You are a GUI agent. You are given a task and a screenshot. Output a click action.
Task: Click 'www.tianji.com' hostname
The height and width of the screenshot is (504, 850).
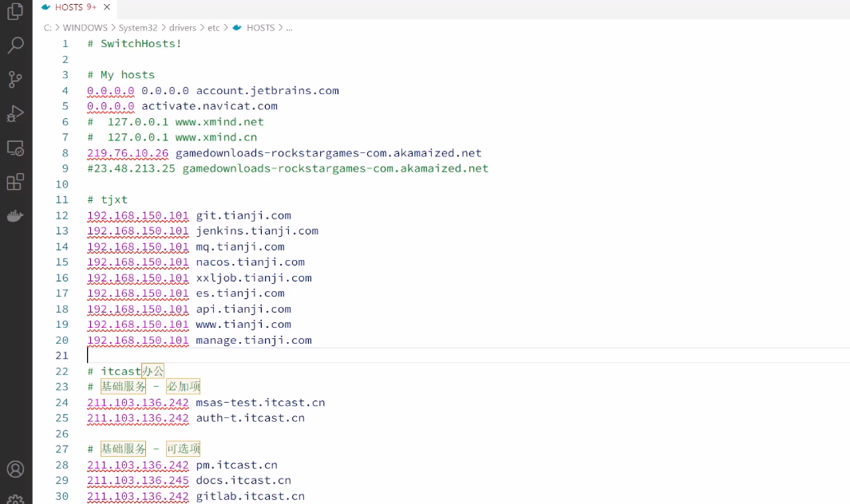[243, 324]
